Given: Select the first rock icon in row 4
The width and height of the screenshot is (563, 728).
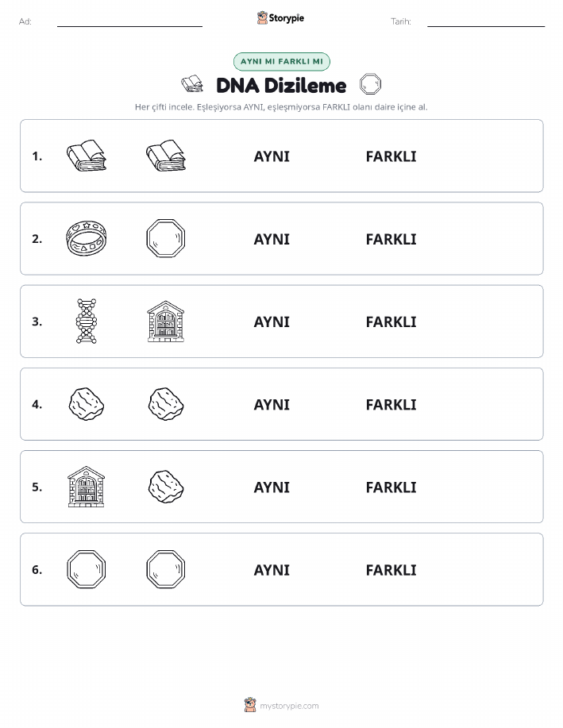Looking at the screenshot, I should point(87,404).
